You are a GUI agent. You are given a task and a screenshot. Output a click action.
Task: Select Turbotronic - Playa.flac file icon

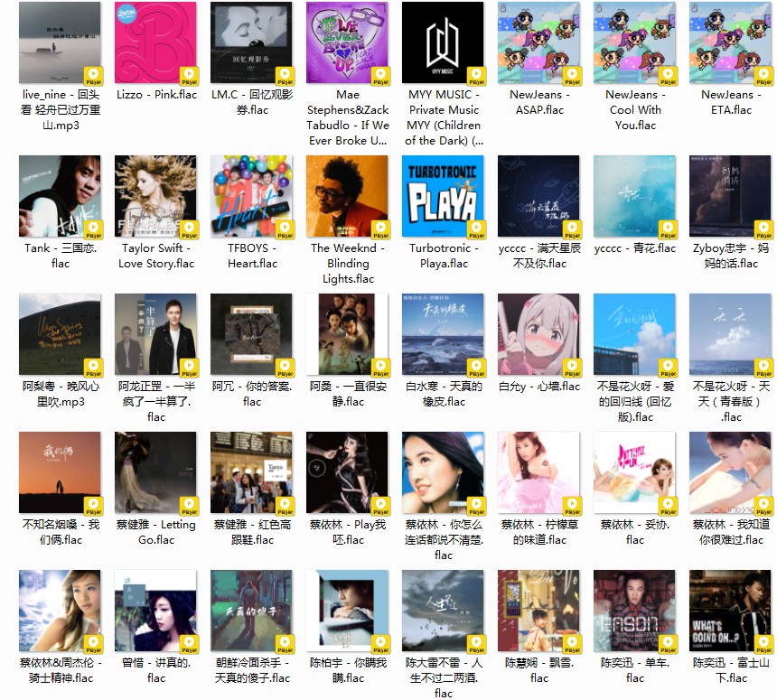(443, 196)
